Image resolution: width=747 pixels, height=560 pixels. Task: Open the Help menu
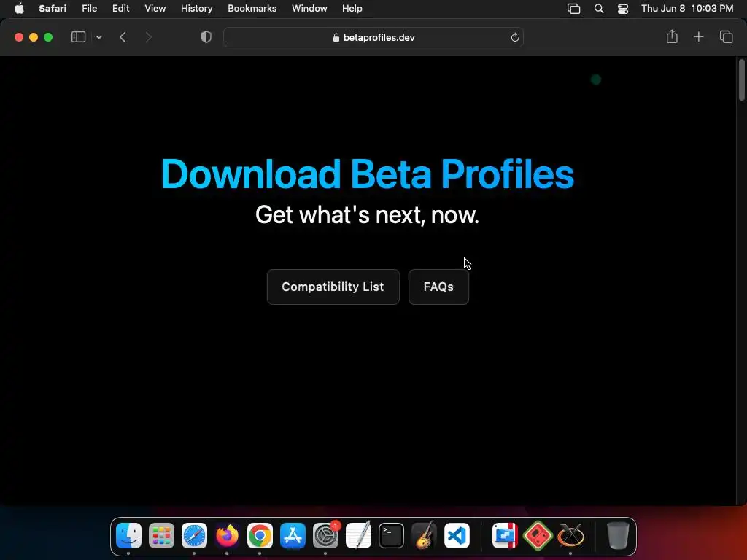click(352, 8)
